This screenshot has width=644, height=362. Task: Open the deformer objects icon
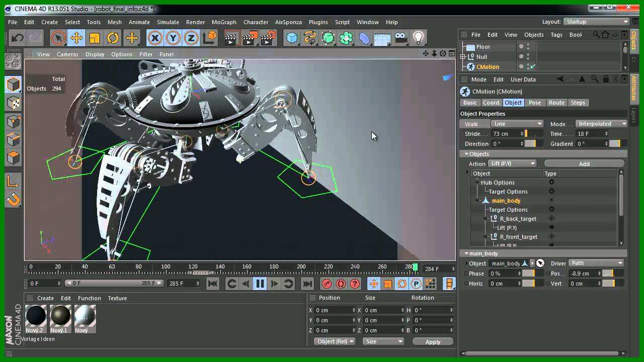pos(364,38)
